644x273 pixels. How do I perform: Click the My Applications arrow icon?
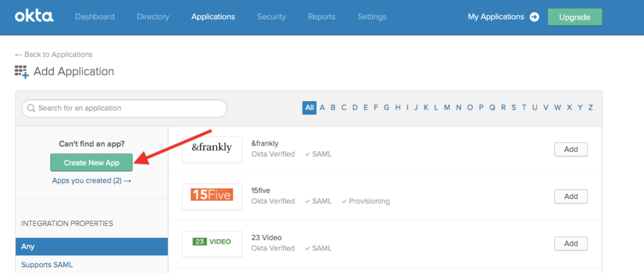tap(534, 17)
